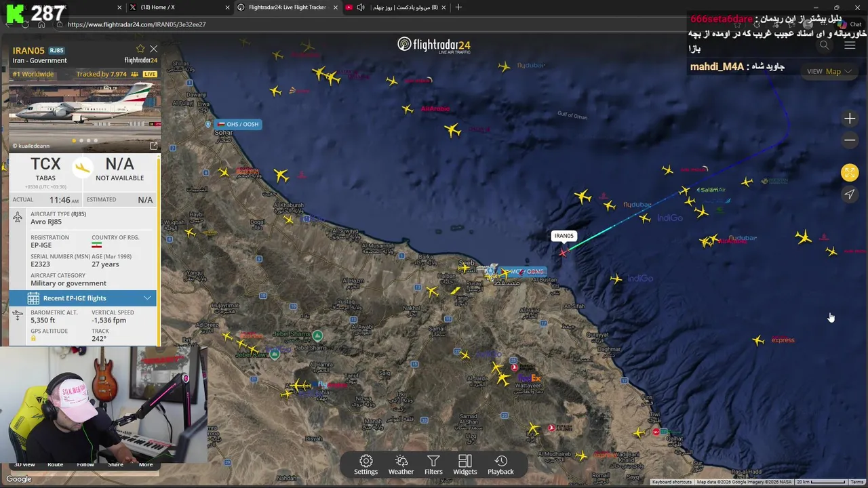Click the RJ85 aircraft type badge

pos(56,51)
